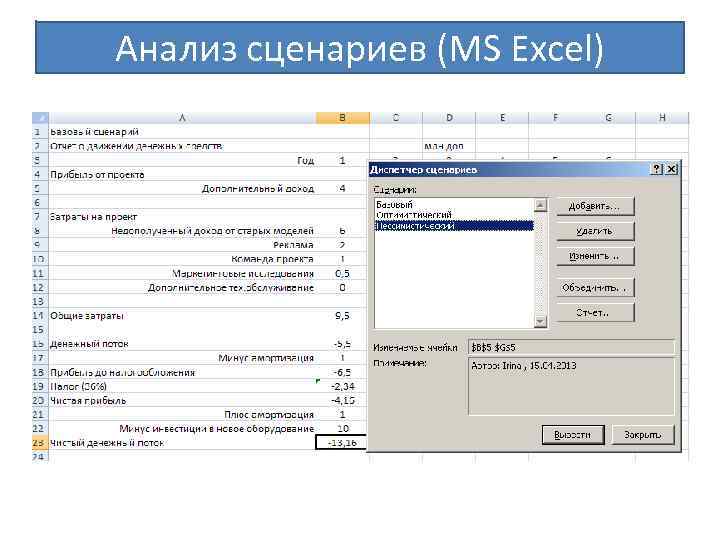Select column D header

tap(449, 118)
